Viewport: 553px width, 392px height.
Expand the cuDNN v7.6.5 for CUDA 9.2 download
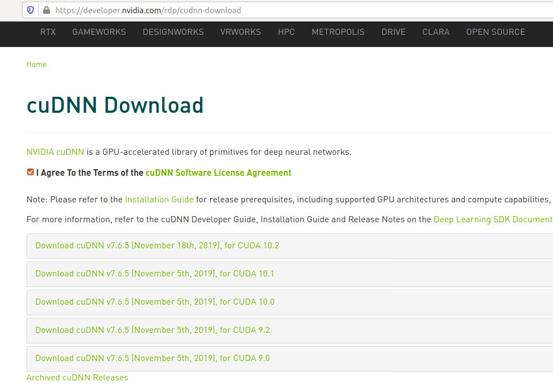[x=152, y=330]
